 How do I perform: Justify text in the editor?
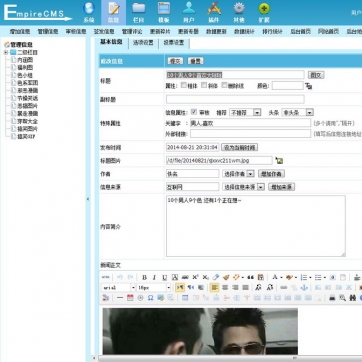[246, 287]
